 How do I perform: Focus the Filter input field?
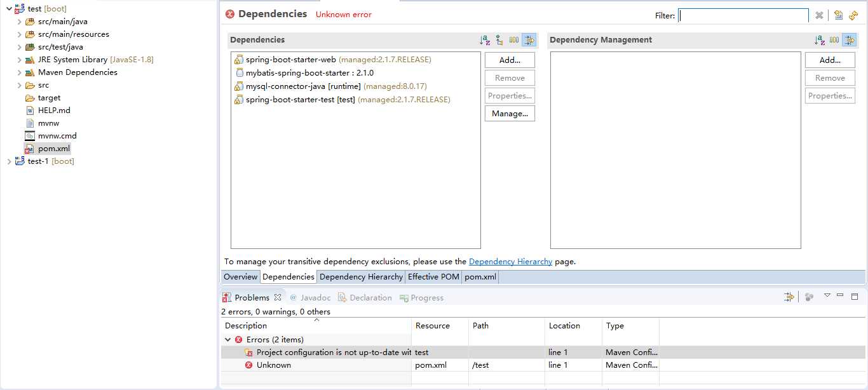point(743,16)
